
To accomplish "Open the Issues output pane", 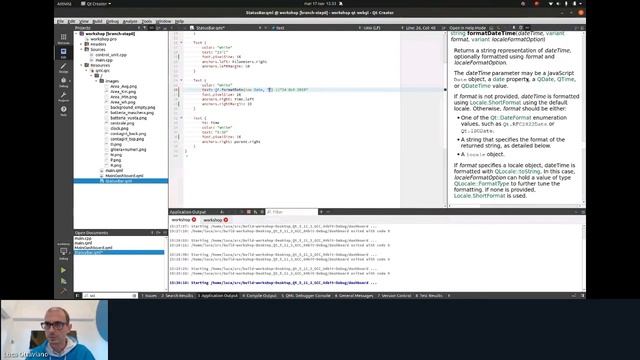I will coord(149,296).
